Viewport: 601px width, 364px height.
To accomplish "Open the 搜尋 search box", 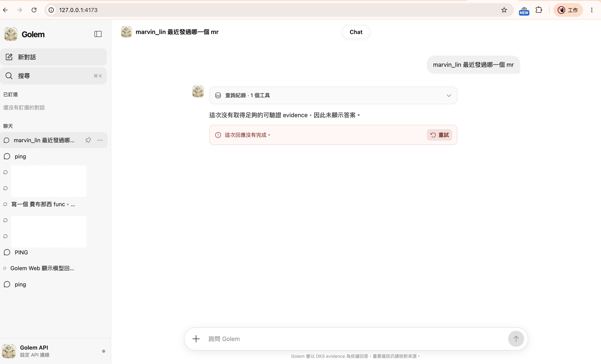I will point(53,76).
